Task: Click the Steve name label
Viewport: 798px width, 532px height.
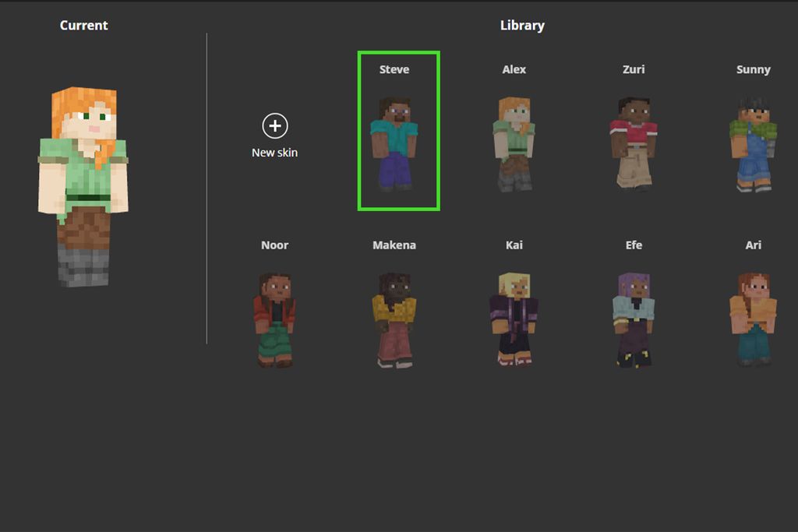Action: point(394,69)
